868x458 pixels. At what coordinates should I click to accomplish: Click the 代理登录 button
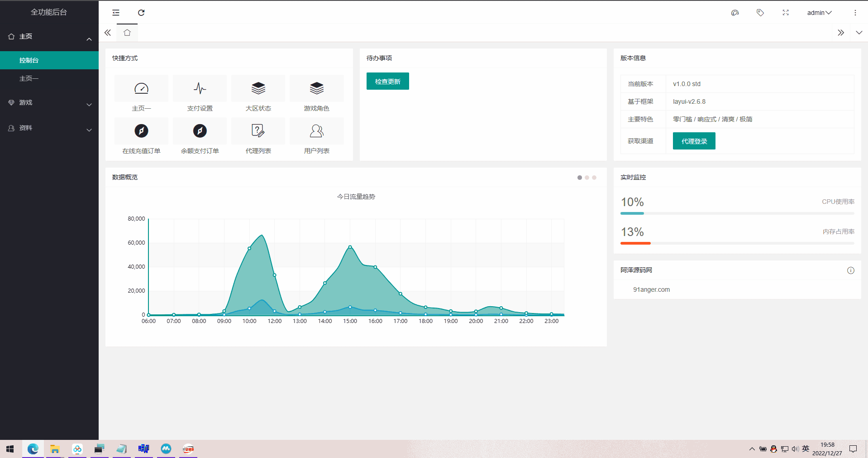(x=694, y=141)
